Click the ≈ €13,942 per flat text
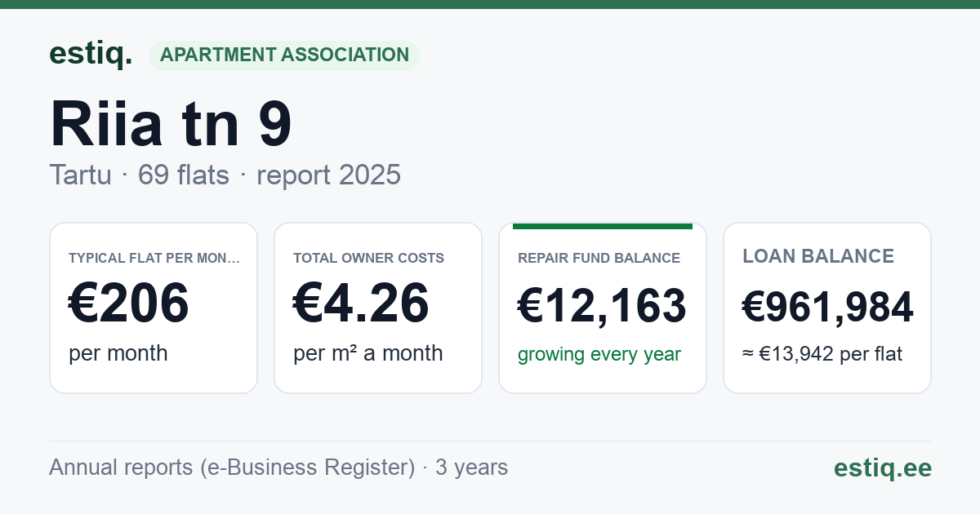Image resolution: width=980 pixels, height=514 pixels. point(822,355)
